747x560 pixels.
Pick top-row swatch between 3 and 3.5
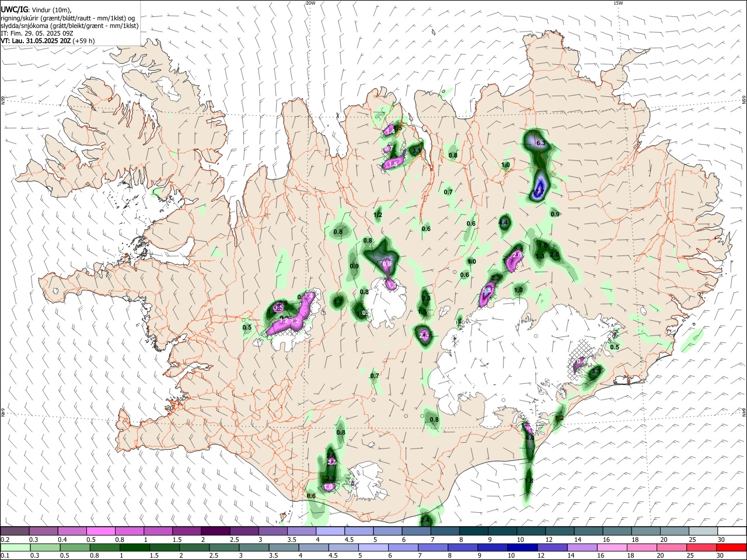pos(273,531)
